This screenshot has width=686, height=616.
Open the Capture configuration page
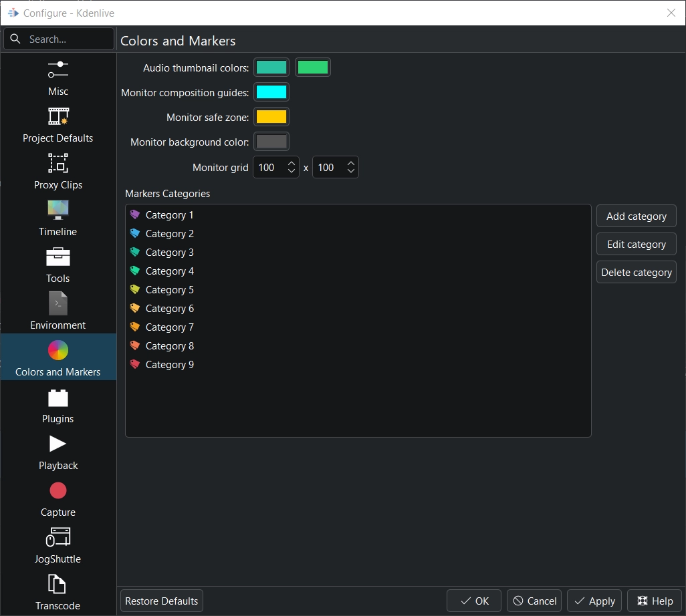[x=58, y=498]
